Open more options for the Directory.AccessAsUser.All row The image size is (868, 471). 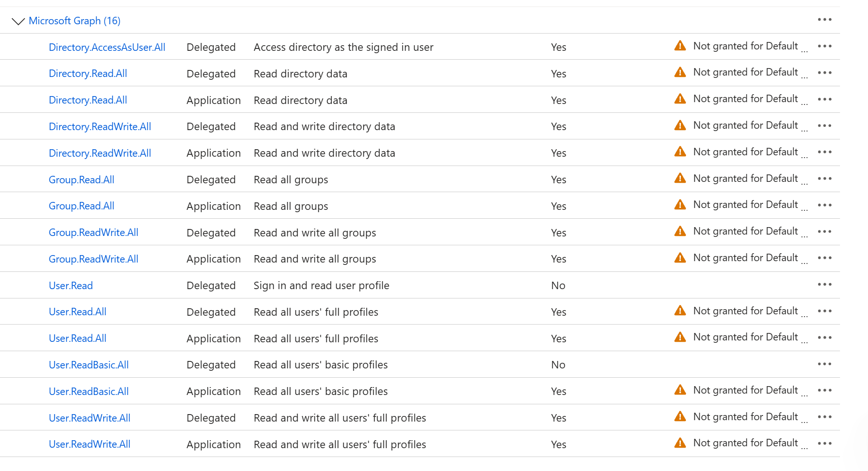point(825,46)
